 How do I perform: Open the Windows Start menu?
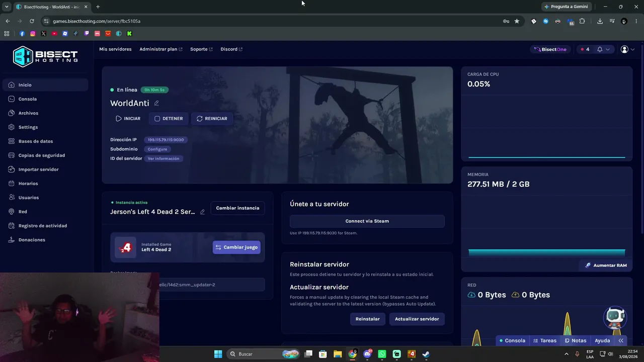tap(218, 354)
